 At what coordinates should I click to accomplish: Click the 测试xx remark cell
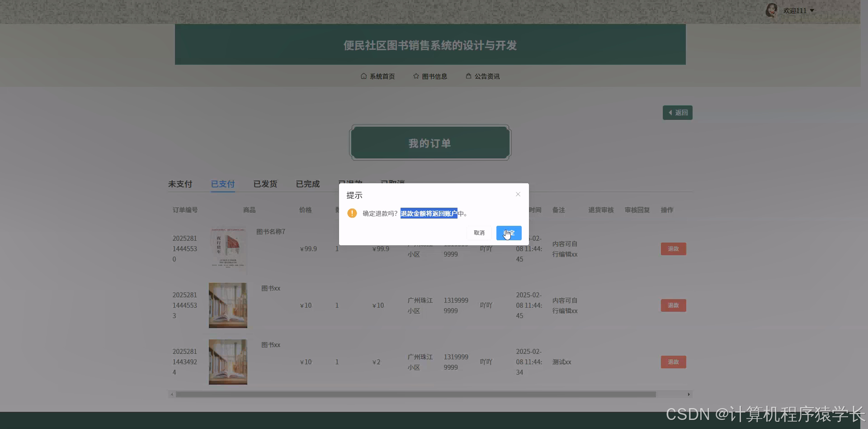pos(562,362)
